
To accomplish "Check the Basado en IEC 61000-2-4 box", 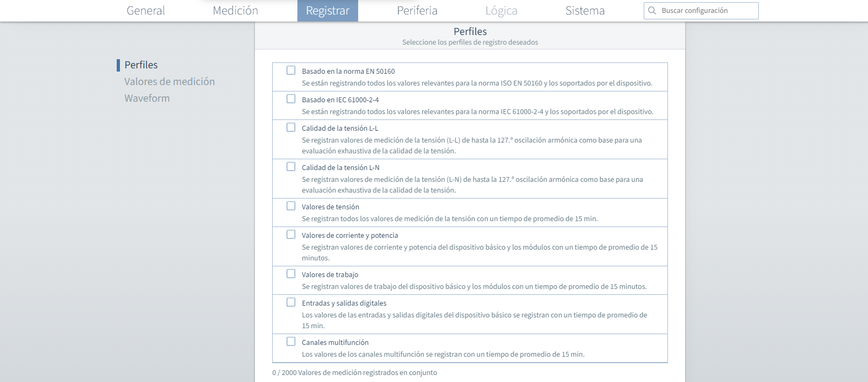I will tap(291, 99).
